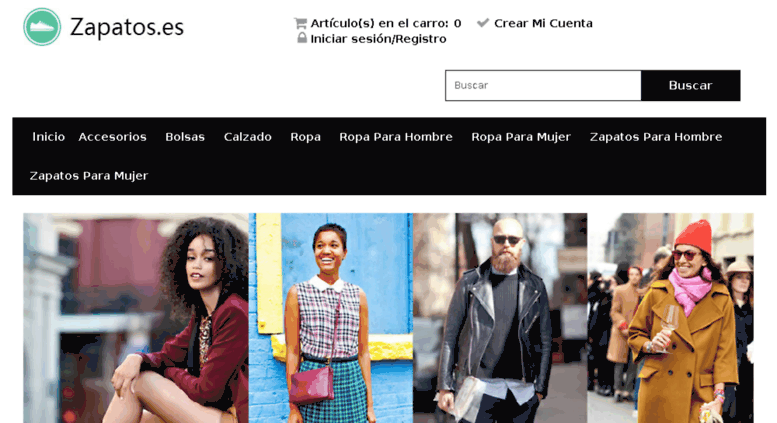Open the Zapatos.es site title
The image size is (777, 423).
tap(127, 27)
